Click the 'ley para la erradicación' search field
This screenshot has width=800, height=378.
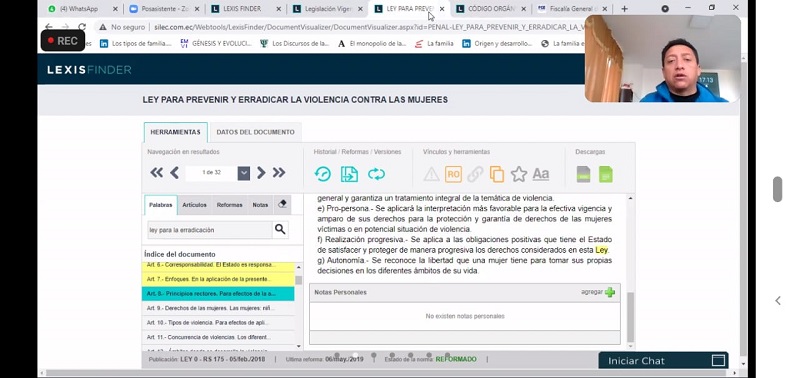pos(210,230)
